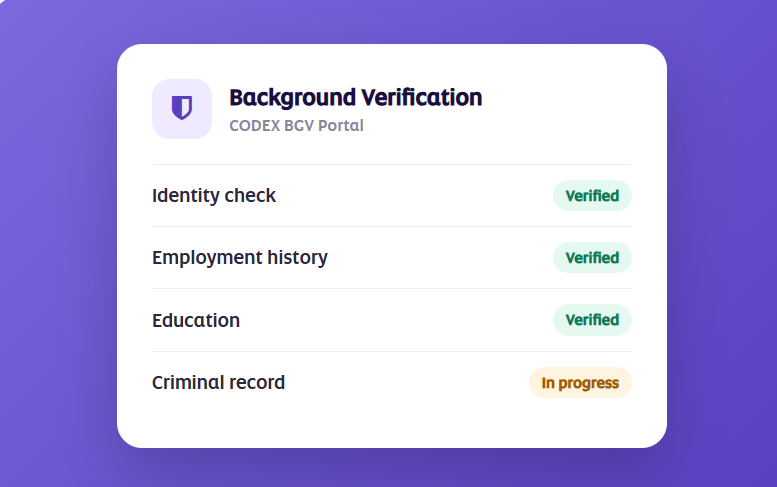Image resolution: width=777 pixels, height=487 pixels.
Task: Click the purple shield icon
Action: (182, 108)
